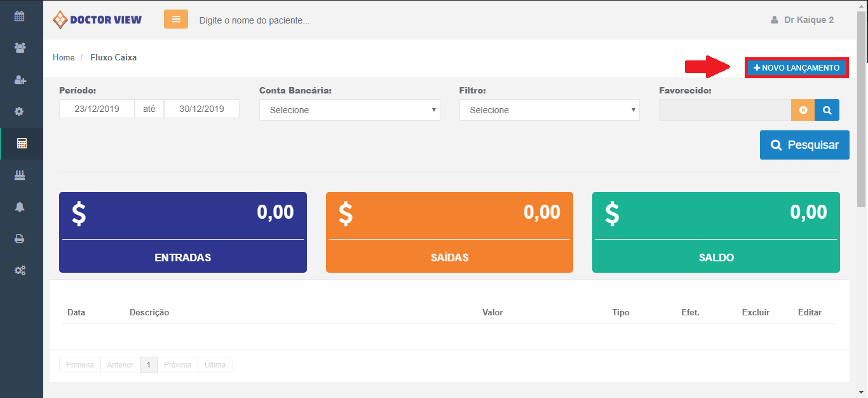Open the double-cogs settings icon in sidebar
The height and width of the screenshot is (398, 868).
20,271
